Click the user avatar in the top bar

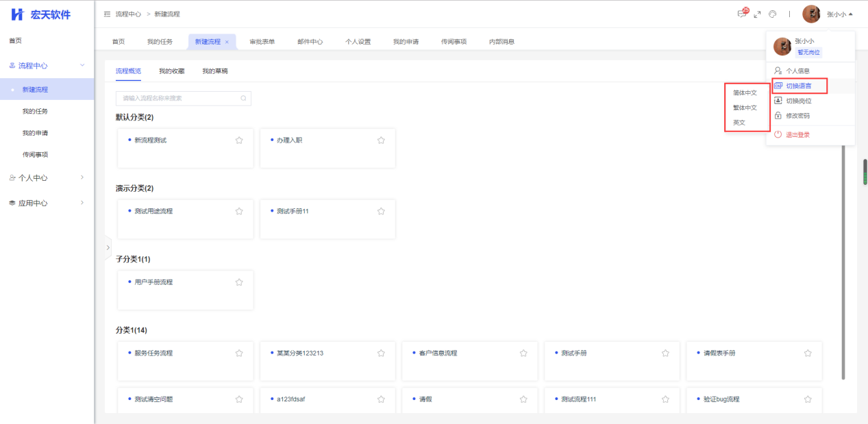811,14
